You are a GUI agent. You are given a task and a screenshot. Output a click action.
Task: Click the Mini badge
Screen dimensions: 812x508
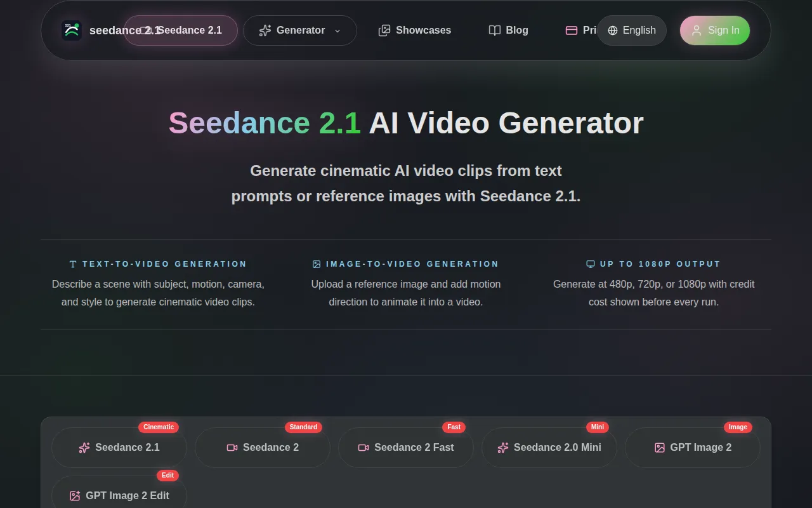[597, 427]
